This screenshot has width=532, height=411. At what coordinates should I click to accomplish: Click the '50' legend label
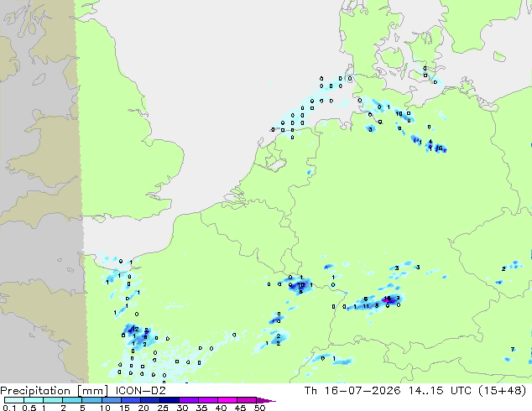pyautogui.click(x=260, y=408)
